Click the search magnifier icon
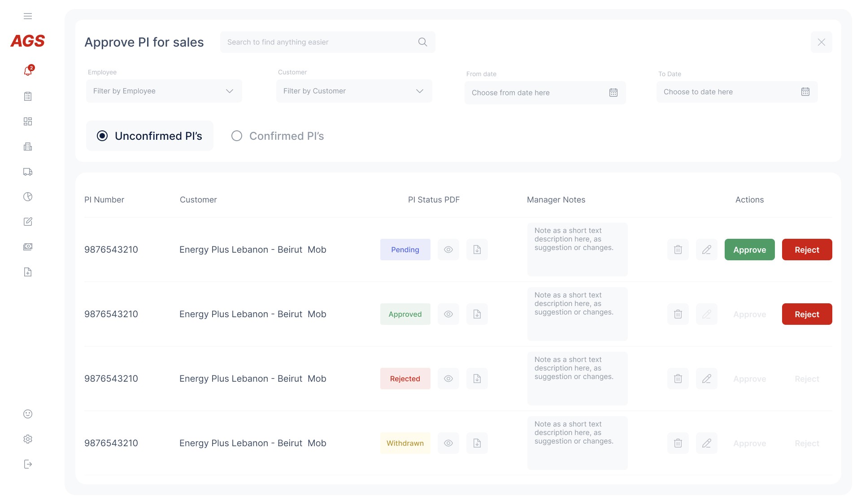This screenshot has height=504, width=861. [x=422, y=42]
